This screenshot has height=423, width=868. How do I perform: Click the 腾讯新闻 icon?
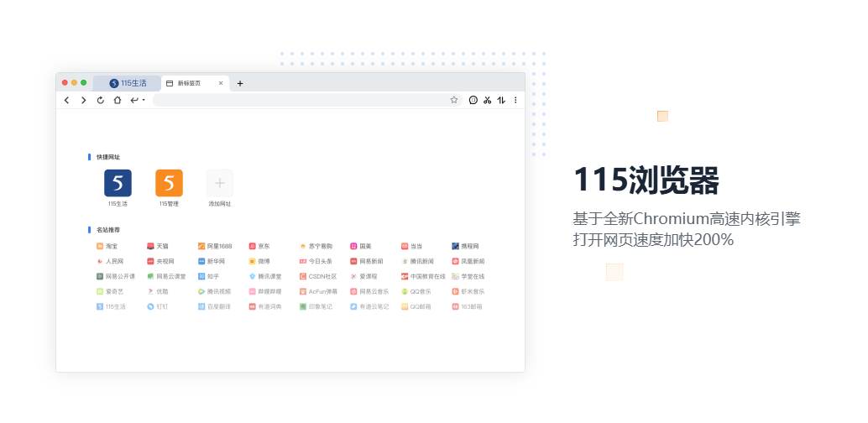(405, 261)
